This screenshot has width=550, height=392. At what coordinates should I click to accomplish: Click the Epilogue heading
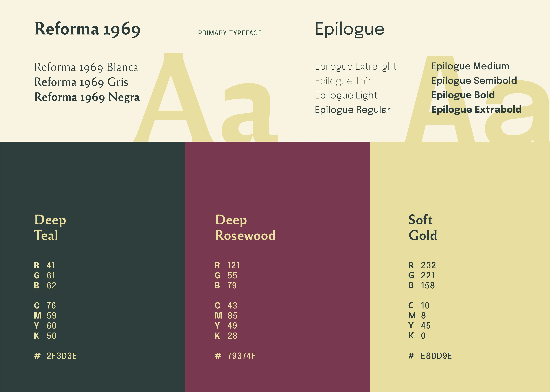pyautogui.click(x=349, y=29)
